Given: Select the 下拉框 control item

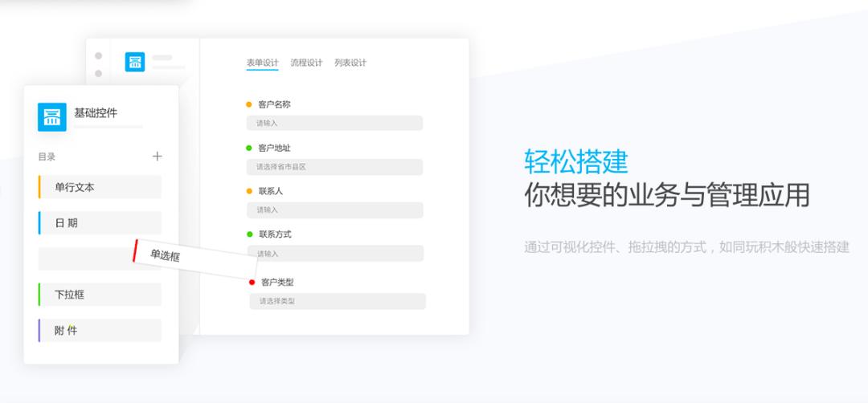Looking at the screenshot, I should (x=100, y=295).
